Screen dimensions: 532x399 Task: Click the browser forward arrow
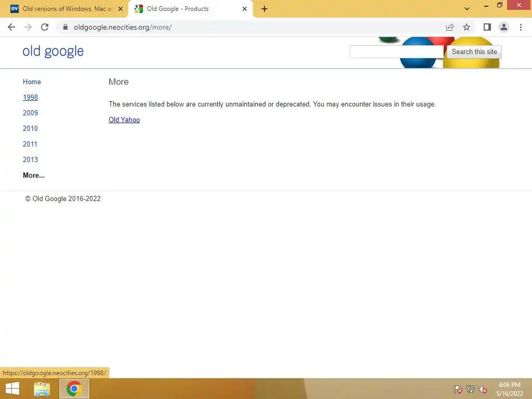click(28, 27)
